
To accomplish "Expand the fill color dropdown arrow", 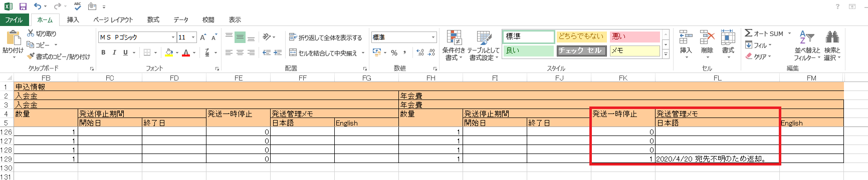I will point(177,52).
